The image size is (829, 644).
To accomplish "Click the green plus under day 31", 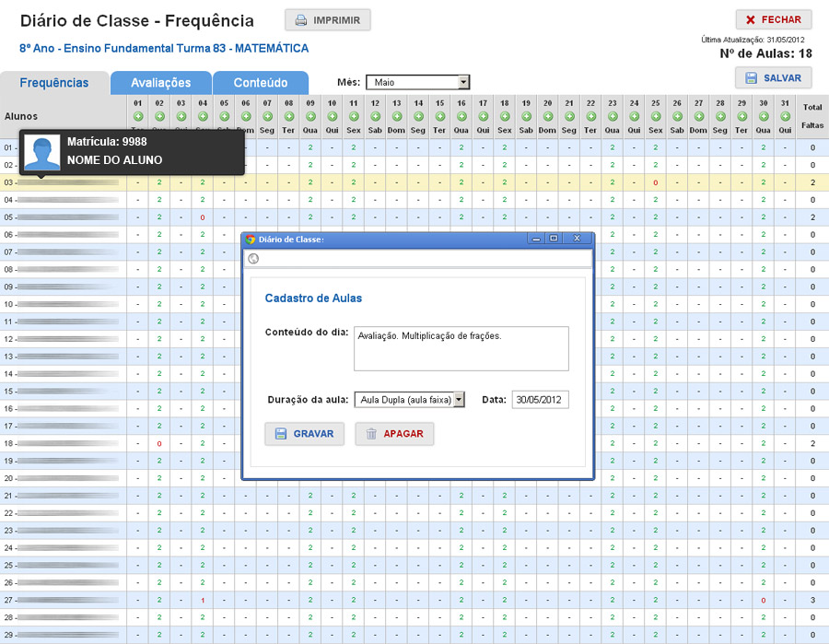I will 785,116.
